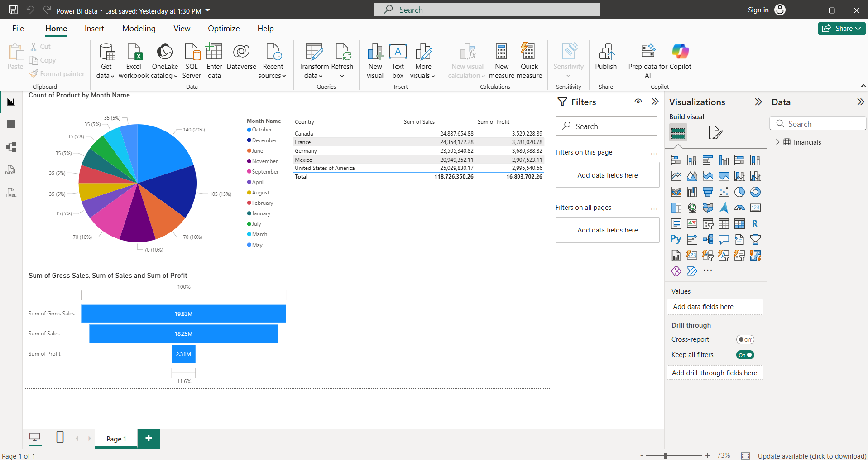
Task: Insert a New visual
Action: 375,61
